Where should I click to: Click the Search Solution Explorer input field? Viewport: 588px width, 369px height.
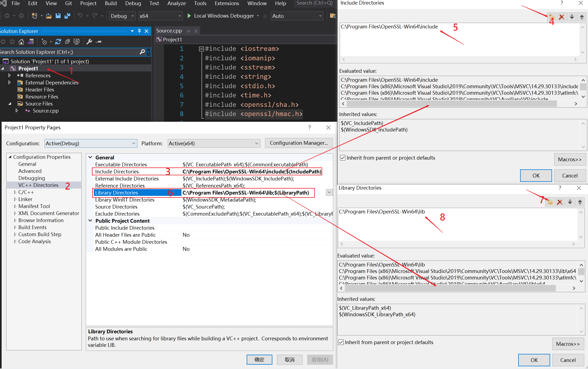69,52
